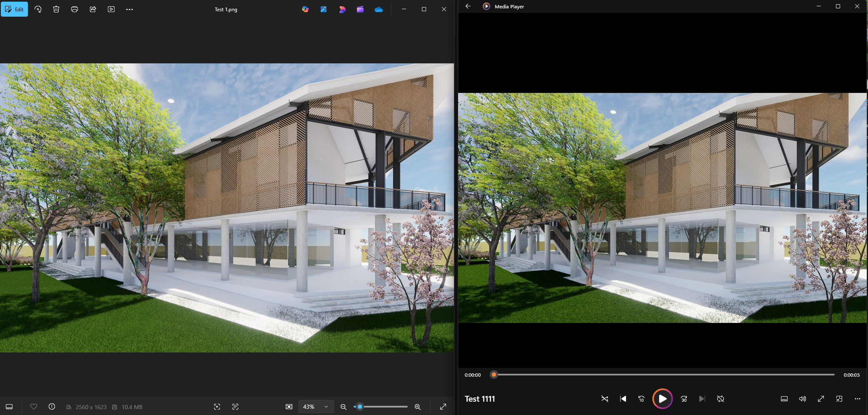Click the Test 1111 title text

pos(480,399)
